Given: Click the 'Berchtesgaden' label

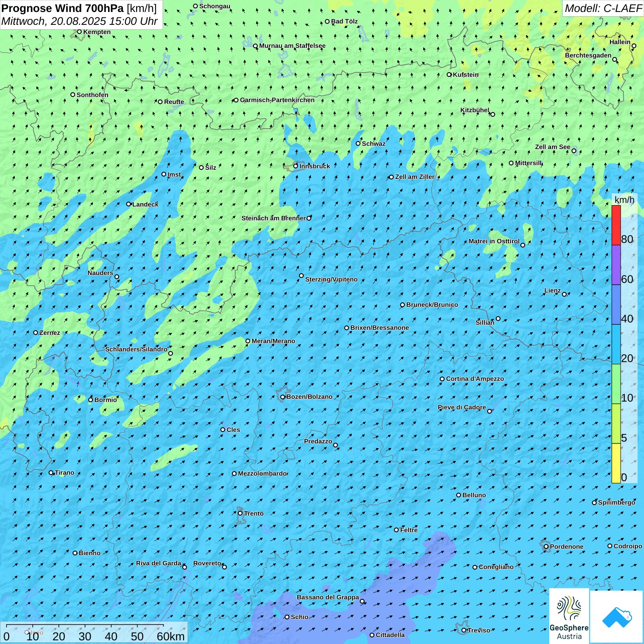Looking at the screenshot, I should 588,55.
